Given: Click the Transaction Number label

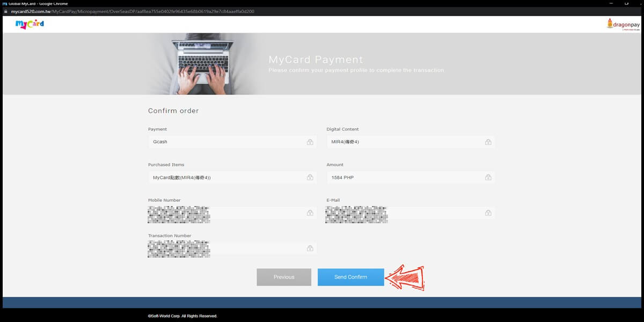Looking at the screenshot, I should pyautogui.click(x=170, y=236).
